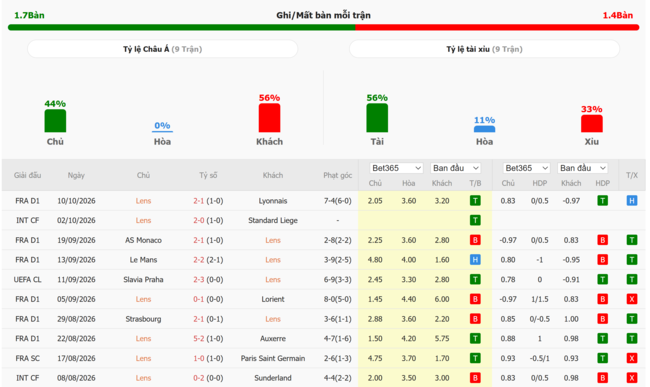Screen dimensions: 650x387
Task: Click the red Khách 56% bar
Action: 269,118
